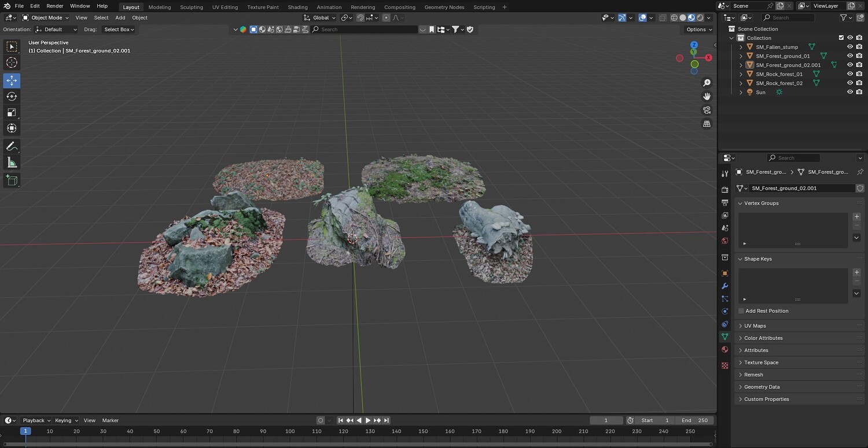The width and height of the screenshot is (868, 448).
Task: Open the Render properties tab
Action: coord(724,190)
